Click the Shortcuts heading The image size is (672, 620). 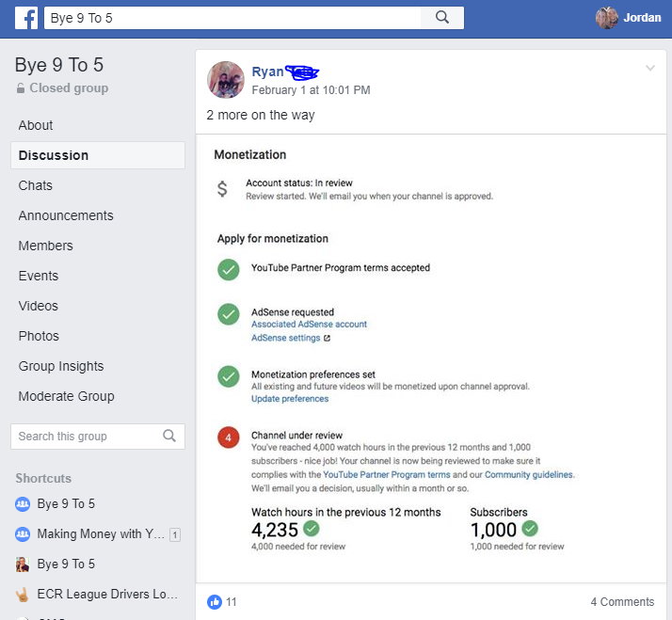(x=43, y=478)
